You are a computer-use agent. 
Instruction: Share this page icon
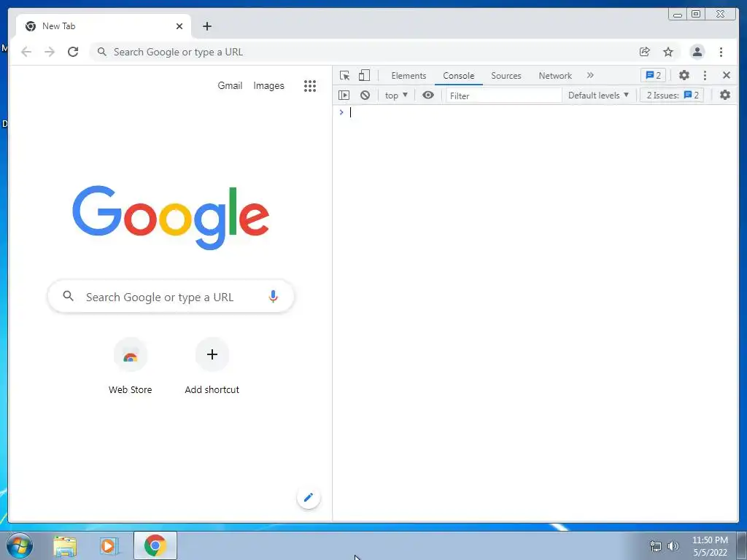(x=645, y=52)
